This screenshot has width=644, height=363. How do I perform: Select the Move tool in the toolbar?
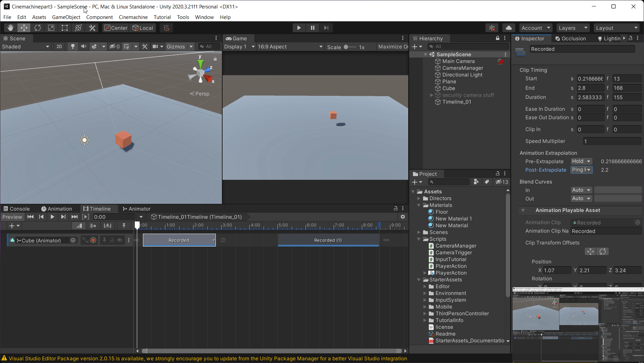(24, 28)
